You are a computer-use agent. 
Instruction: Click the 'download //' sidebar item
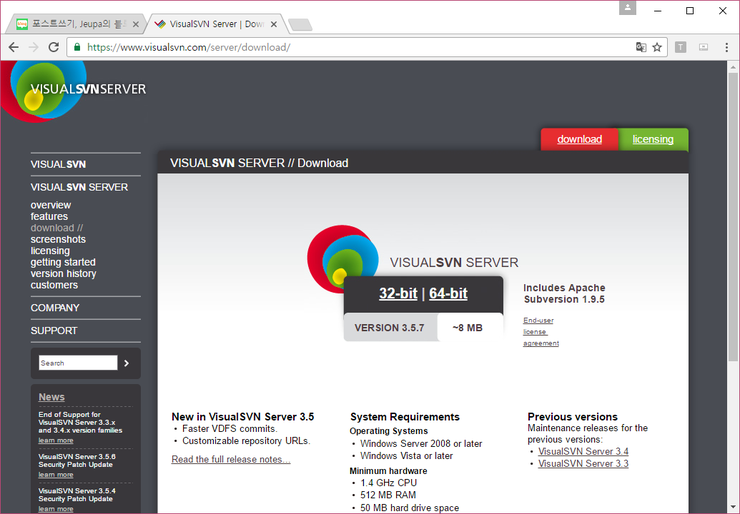pos(57,228)
